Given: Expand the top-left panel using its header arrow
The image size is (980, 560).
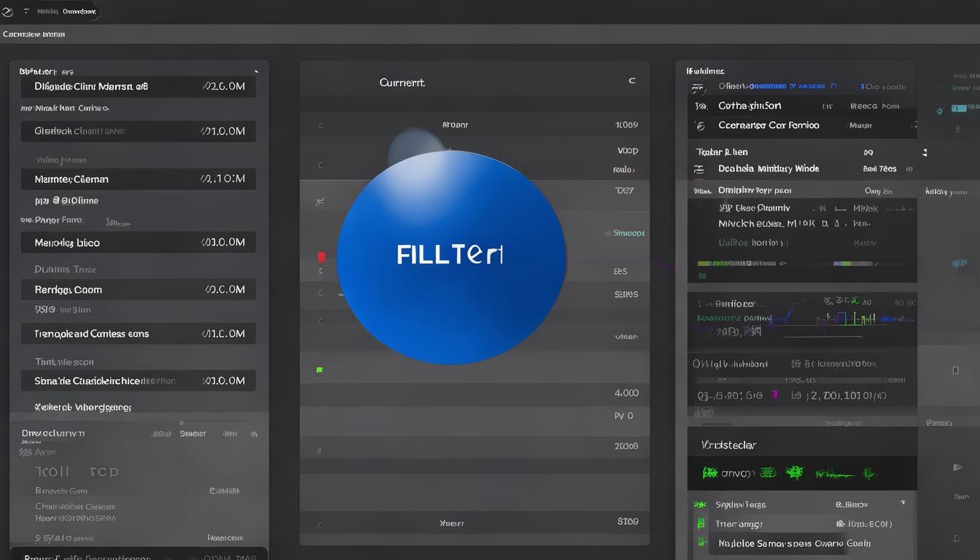Looking at the screenshot, I should pyautogui.click(x=256, y=71).
